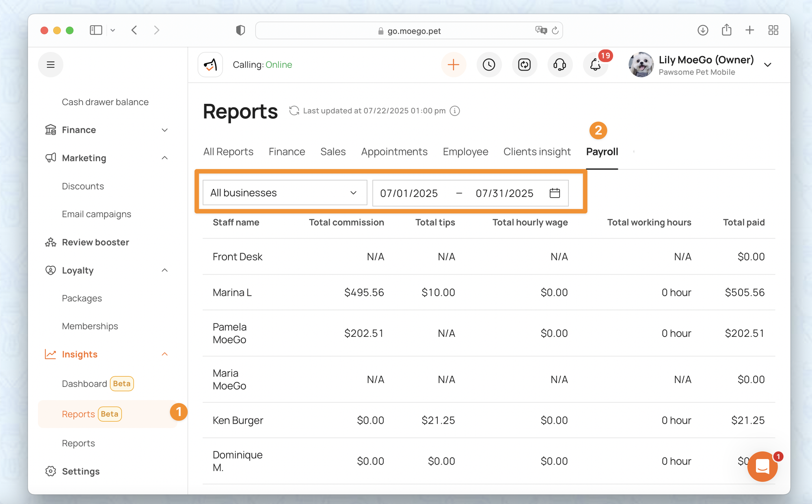This screenshot has width=812, height=504.
Task: Open Email campaigns in sidebar
Action: click(97, 214)
